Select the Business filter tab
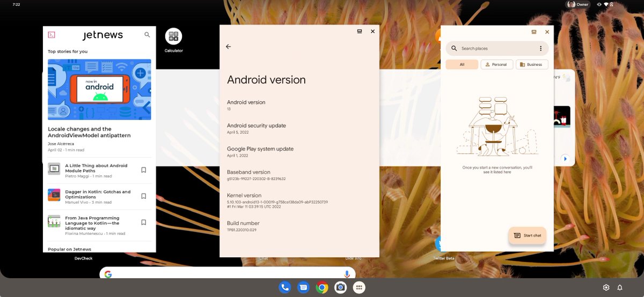 click(x=532, y=64)
